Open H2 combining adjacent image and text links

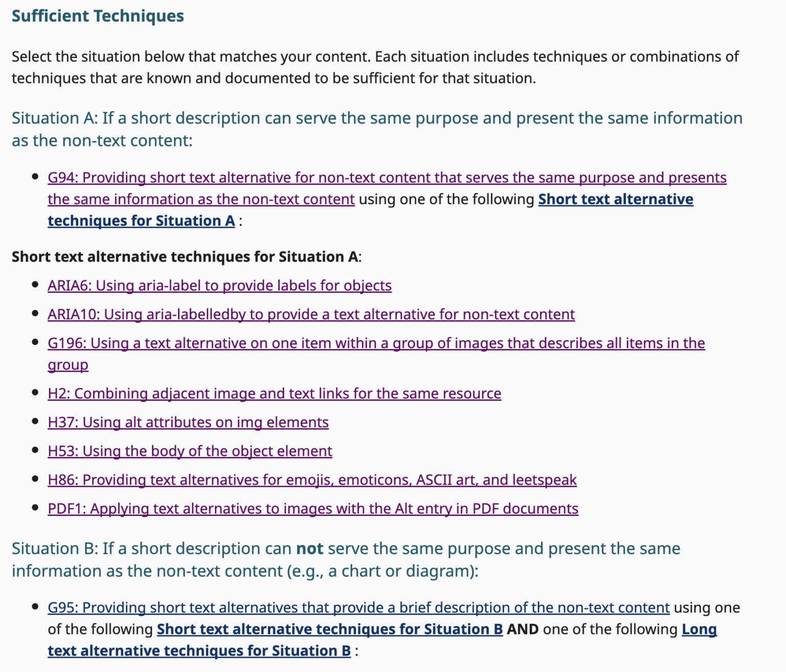point(274,394)
